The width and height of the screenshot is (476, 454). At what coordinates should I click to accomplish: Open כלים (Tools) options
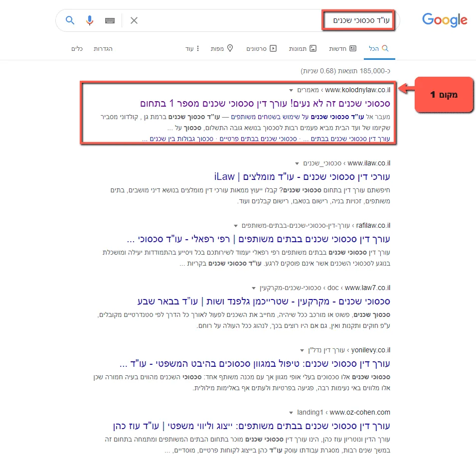(x=77, y=48)
